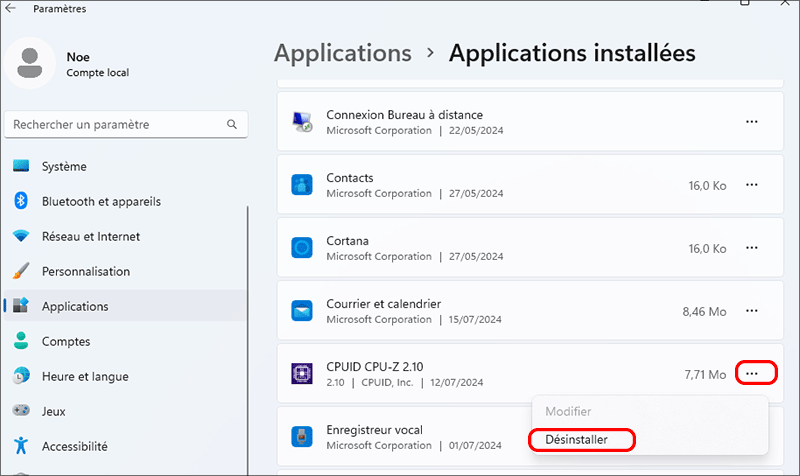Select the Cortana app title
This screenshot has height=476, width=800.
(x=347, y=241)
